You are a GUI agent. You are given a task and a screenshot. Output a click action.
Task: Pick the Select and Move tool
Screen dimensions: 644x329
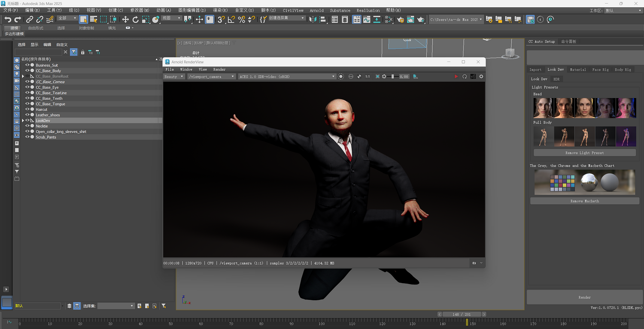click(125, 19)
